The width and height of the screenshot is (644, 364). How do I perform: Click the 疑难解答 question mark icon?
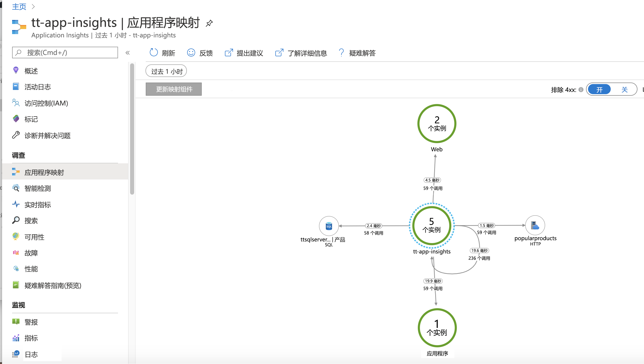click(x=341, y=53)
